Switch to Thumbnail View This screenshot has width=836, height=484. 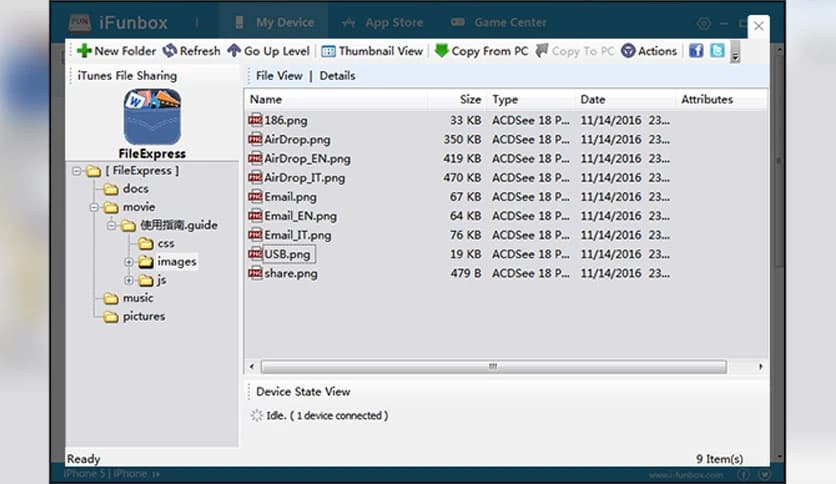[x=372, y=51]
